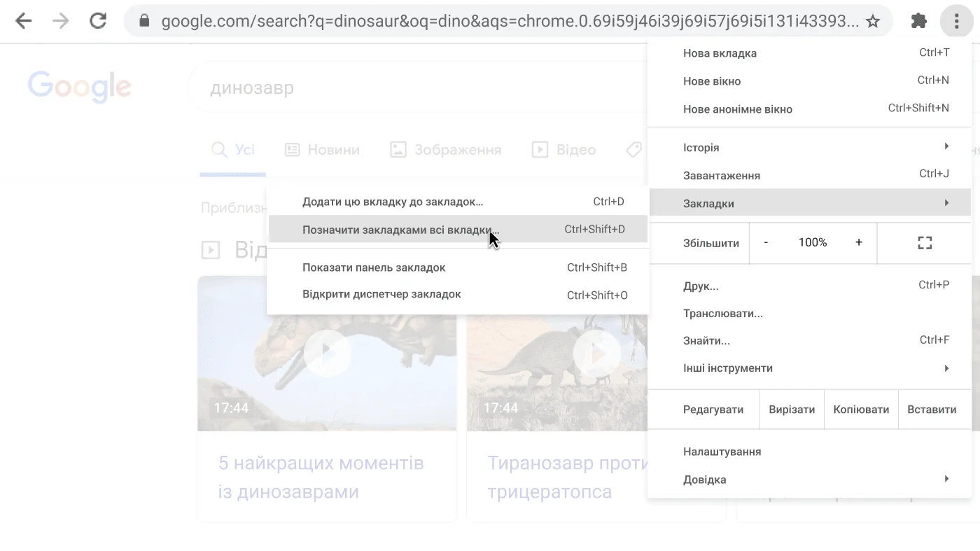This screenshot has width=980, height=551.
Task: Click the Копіювати button
Action: click(860, 409)
